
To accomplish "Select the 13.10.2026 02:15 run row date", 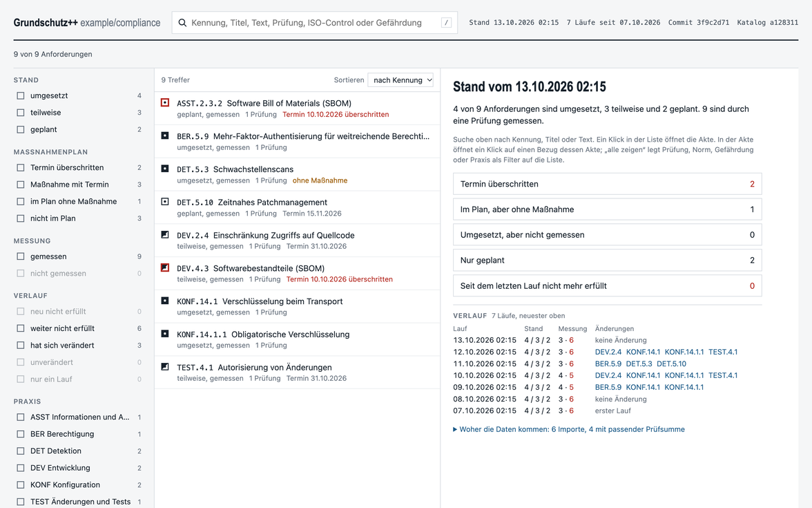I will (x=485, y=340).
